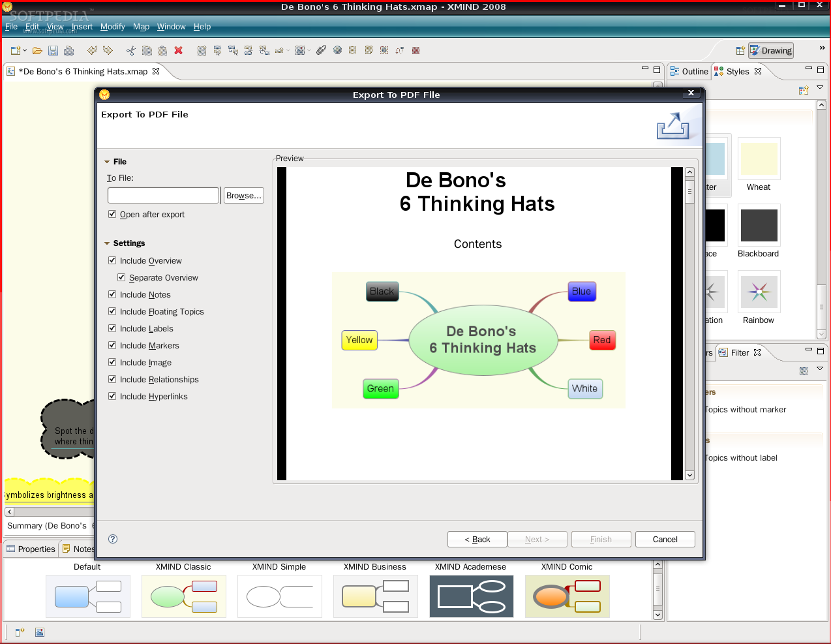Click the dashed Boundary toolbar icon
Screen dimensions: 831x644
(x=384, y=50)
